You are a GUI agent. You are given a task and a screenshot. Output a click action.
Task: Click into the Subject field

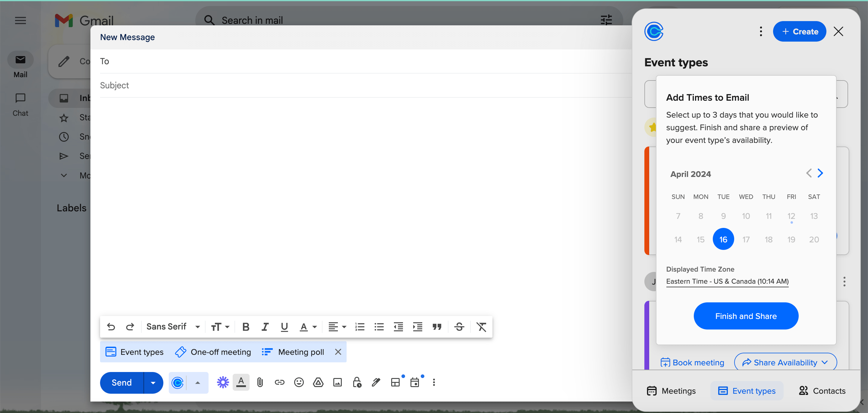click(364, 85)
